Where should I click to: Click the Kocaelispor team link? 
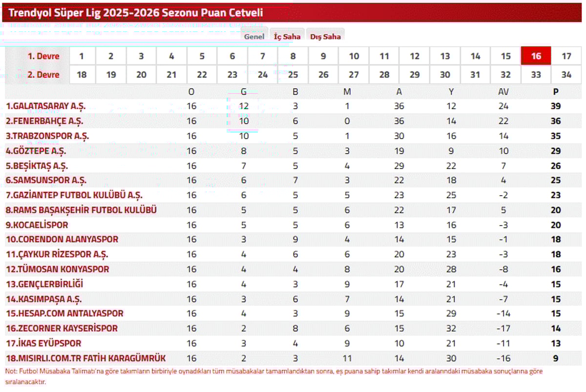pyautogui.click(x=37, y=225)
